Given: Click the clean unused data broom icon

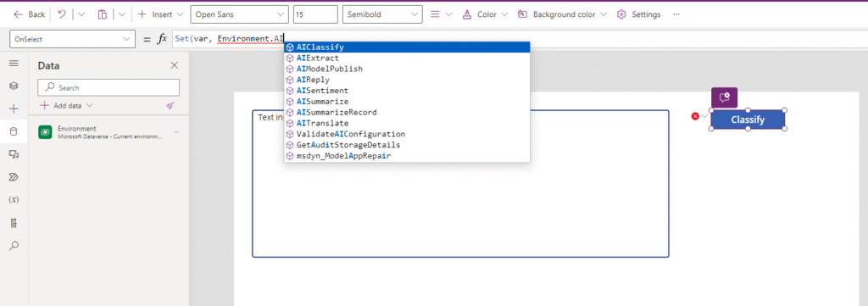Looking at the screenshot, I should [x=170, y=105].
